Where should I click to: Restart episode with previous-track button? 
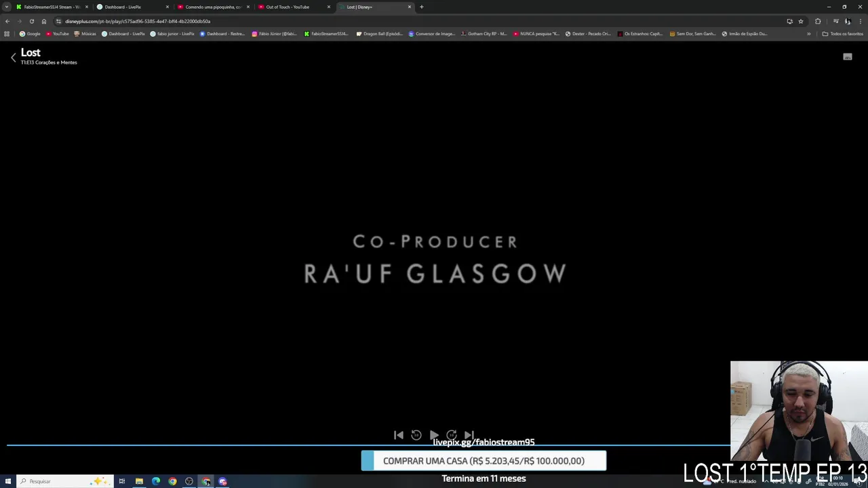399,435
